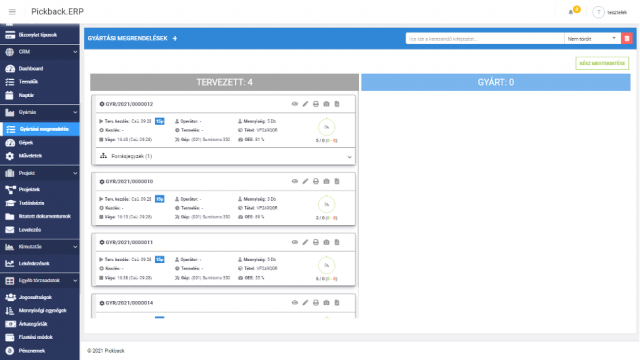The width and height of the screenshot is (640, 360).
Task: View order GYR/2021/0000010 using eye icon
Action: pos(295,181)
